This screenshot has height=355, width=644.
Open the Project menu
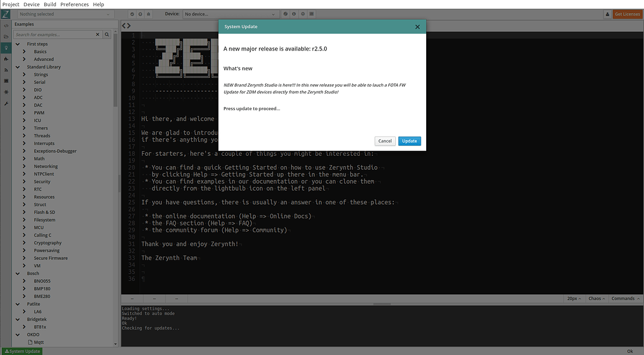[x=11, y=4]
